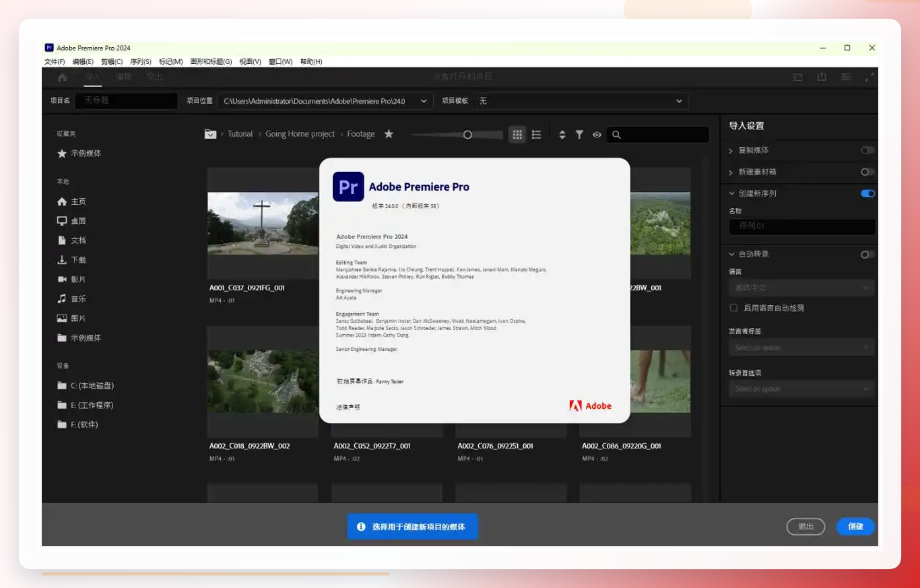Click the 项目名 text field
The width and height of the screenshot is (920, 588).
click(x=127, y=101)
